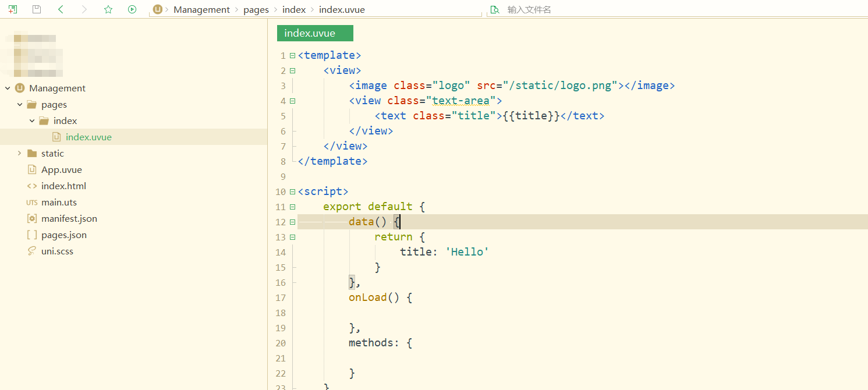
Task: Click Management in the breadcrumb path
Action: (201, 9)
